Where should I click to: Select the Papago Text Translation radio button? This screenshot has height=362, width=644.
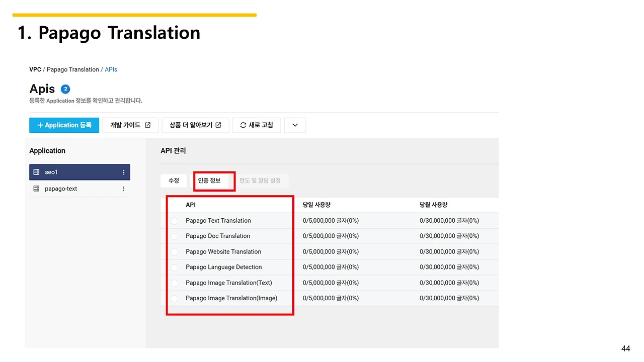coord(174,221)
